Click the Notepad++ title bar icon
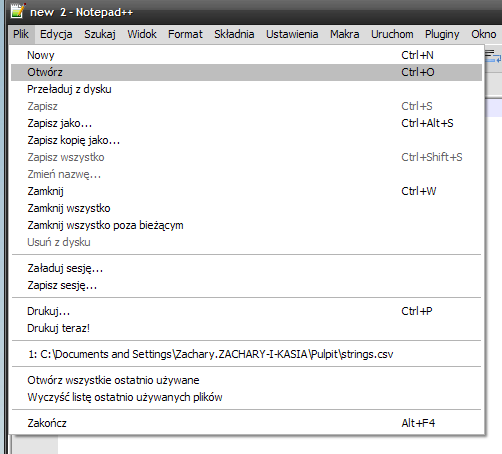 coord(17,10)
